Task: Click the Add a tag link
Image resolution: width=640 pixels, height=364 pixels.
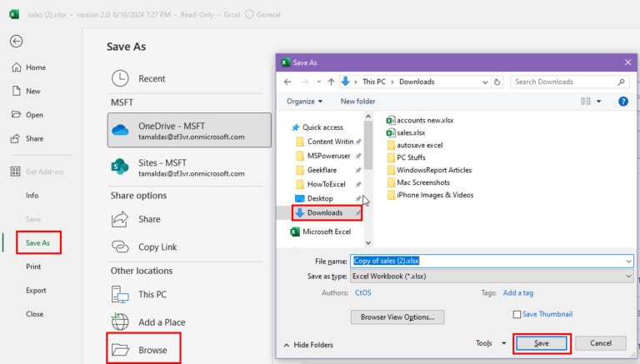Action: click(x=520, y=293)
